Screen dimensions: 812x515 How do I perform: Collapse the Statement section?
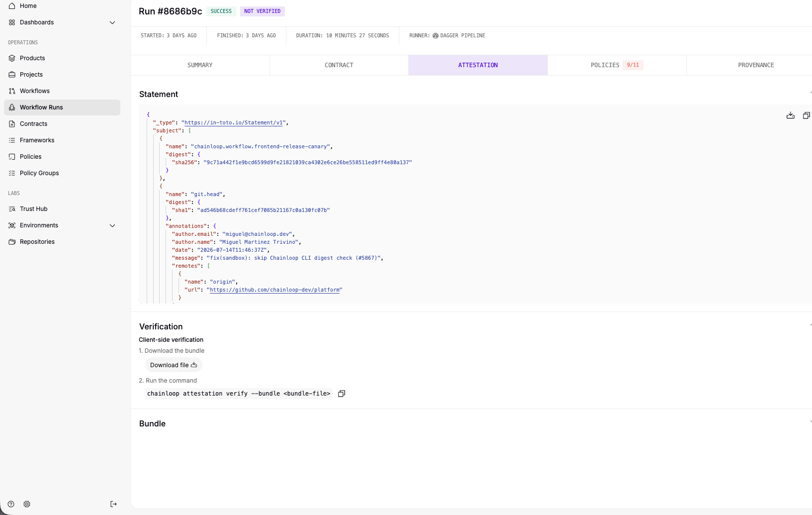[x=811, y=93]
